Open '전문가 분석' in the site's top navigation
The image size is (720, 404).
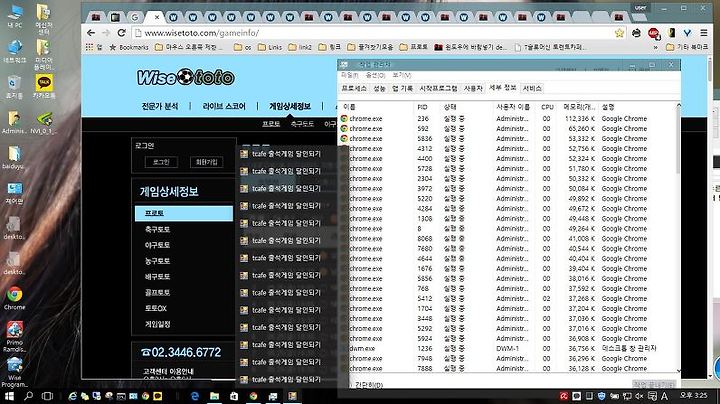[159, 106]
